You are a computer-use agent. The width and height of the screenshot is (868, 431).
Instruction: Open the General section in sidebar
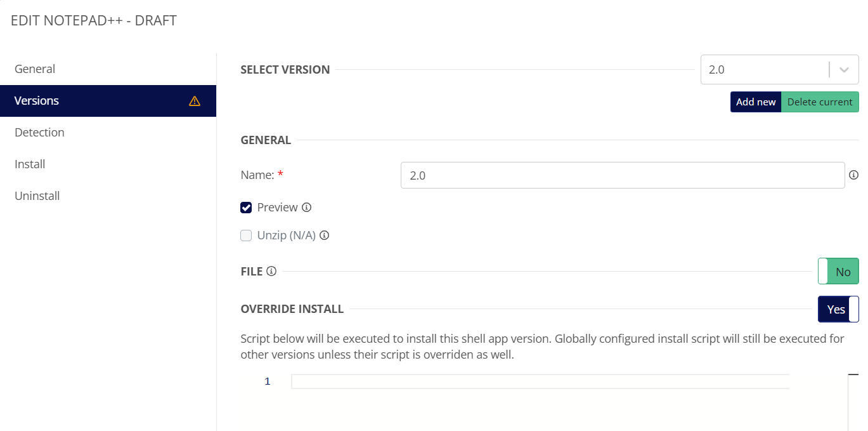[x=35, y=69]
